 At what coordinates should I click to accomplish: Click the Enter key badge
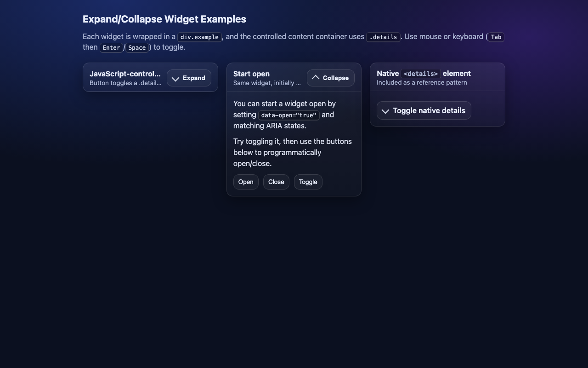[x=111, y=47]
